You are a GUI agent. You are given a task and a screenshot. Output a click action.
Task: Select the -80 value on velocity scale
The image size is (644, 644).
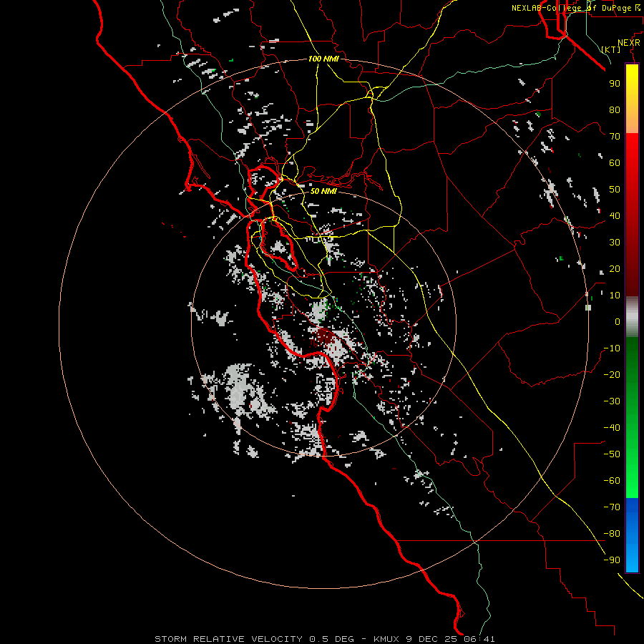612,534
